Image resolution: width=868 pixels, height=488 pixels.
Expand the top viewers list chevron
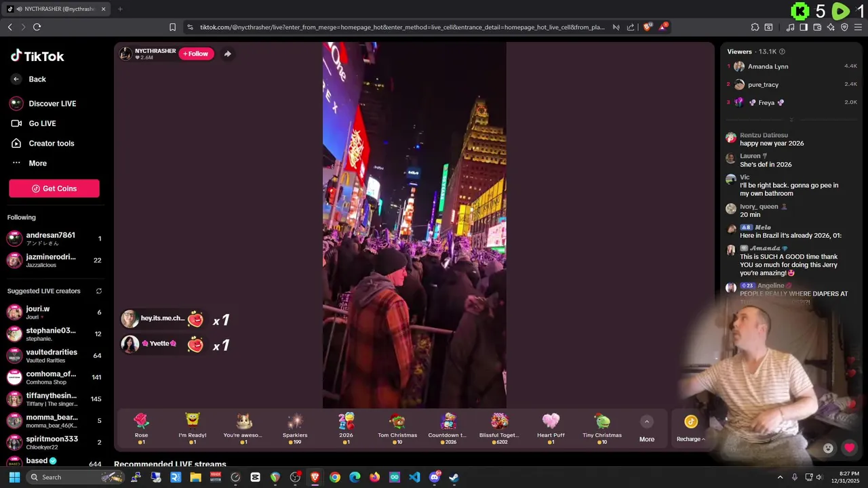click(791, 120)
